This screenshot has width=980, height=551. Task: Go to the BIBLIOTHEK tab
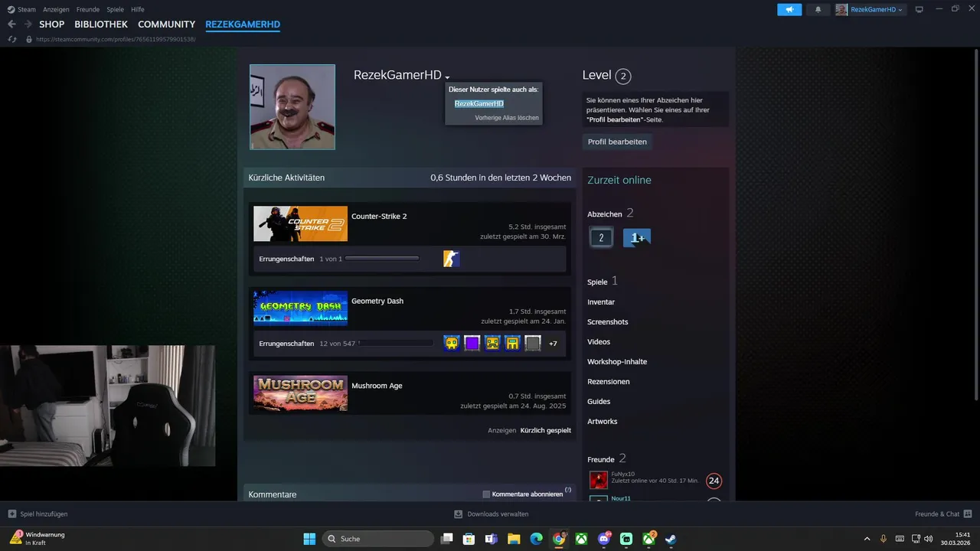tap(101, 24)
